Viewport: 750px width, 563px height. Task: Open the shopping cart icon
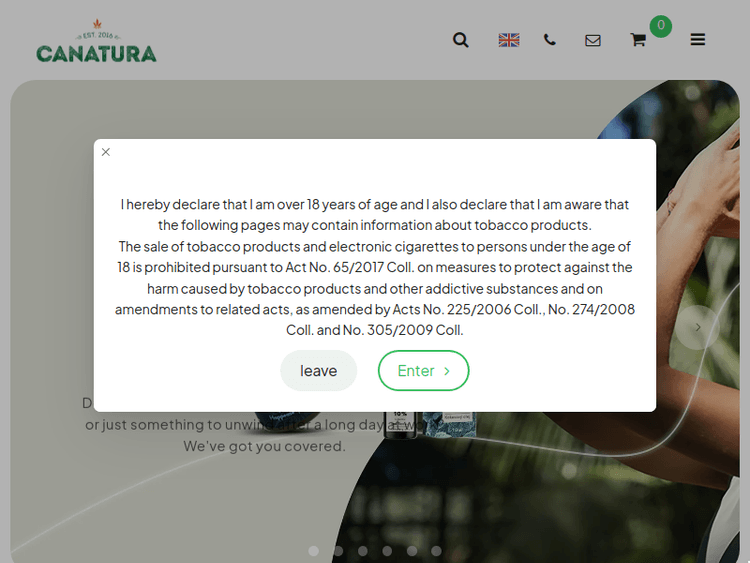tap(638, 40)
